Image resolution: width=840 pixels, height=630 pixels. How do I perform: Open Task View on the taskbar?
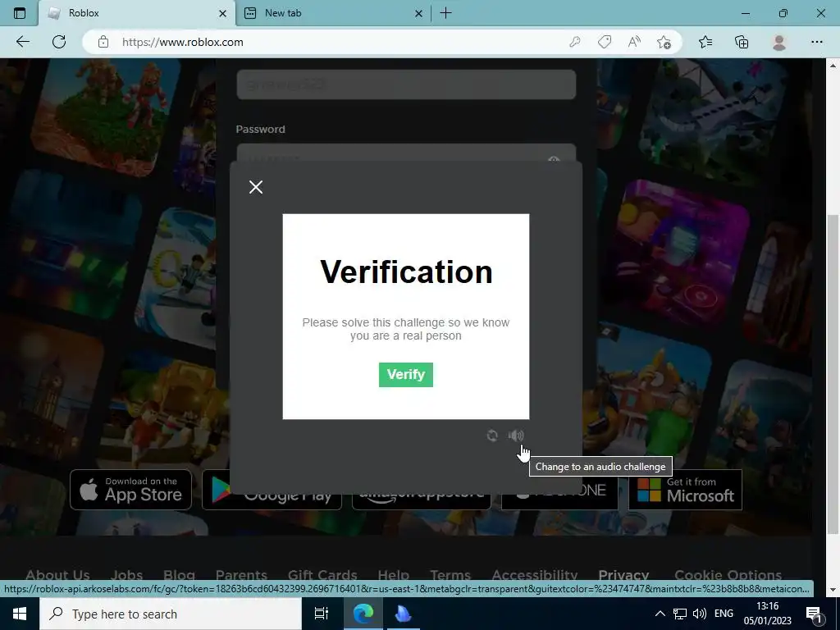[322, 614]
